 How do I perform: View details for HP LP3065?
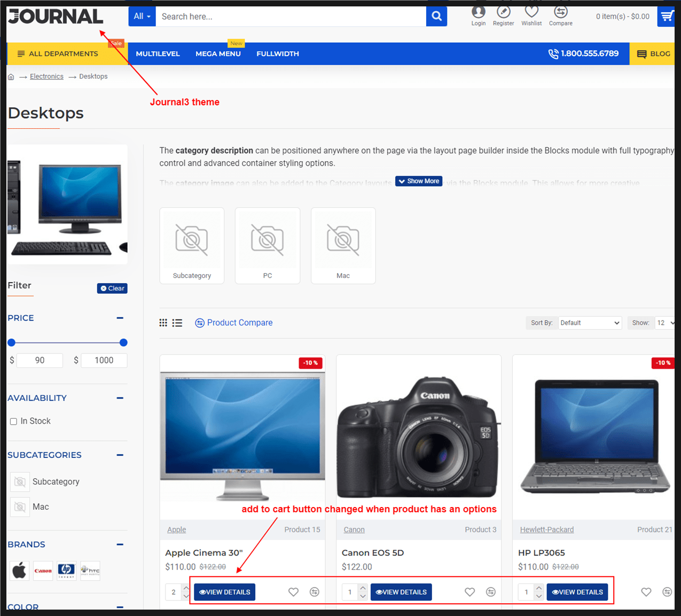577,592
